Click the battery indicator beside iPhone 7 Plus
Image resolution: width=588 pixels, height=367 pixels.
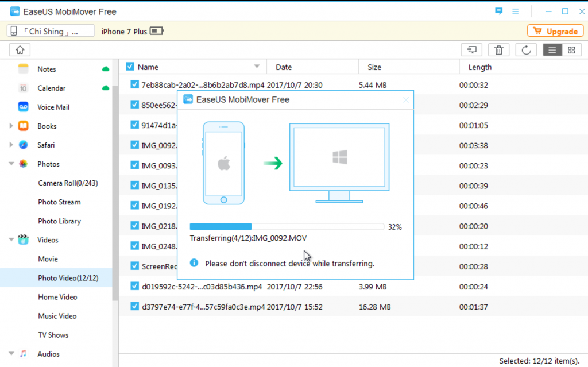point(157,31)
